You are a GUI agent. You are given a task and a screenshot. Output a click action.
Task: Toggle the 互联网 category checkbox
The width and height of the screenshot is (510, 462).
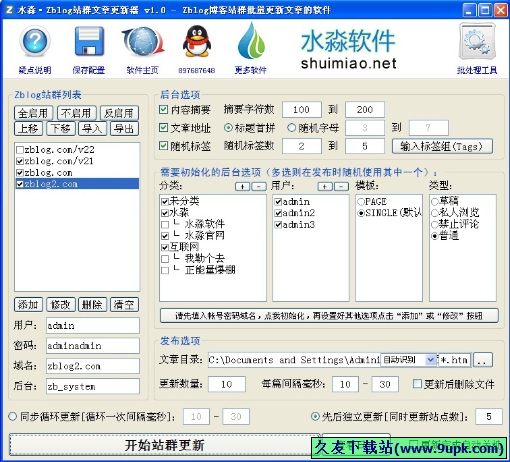coord(165,247)
